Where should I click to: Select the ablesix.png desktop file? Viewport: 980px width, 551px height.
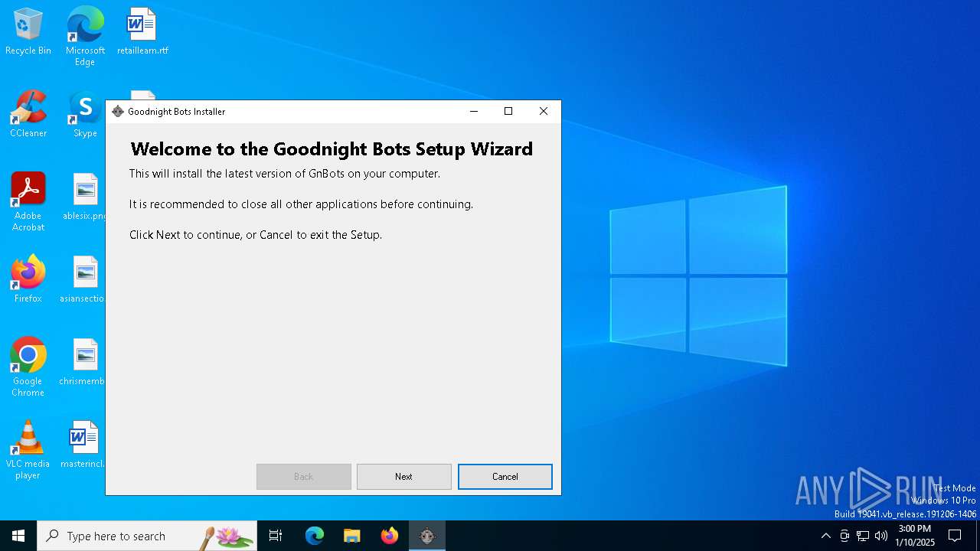(85, 197)
